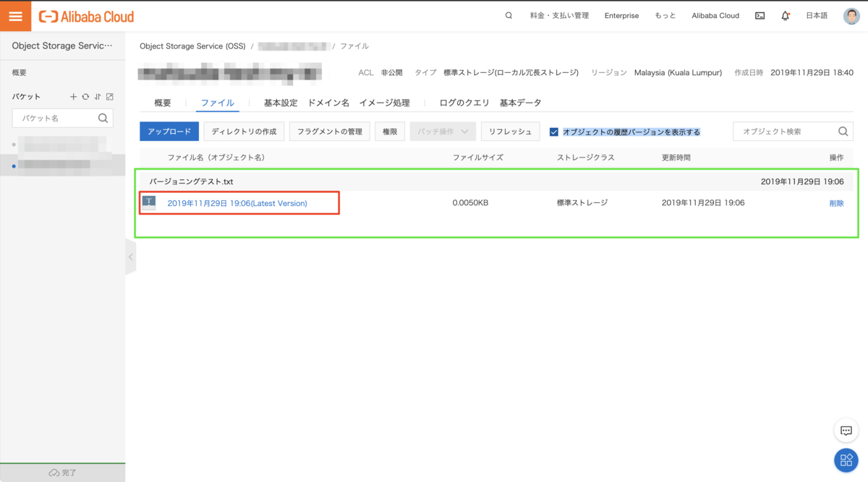Click the bucket name search magnifier
This screenshot has height=482, width=868.
point(103,118)
